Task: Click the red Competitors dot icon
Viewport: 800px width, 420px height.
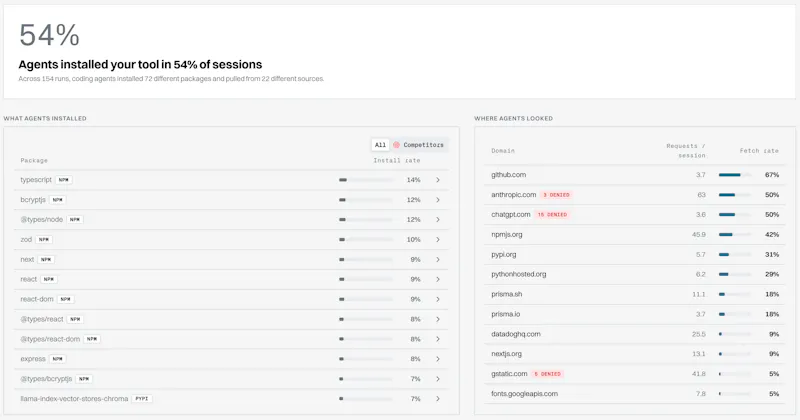Action: (396, 145)
